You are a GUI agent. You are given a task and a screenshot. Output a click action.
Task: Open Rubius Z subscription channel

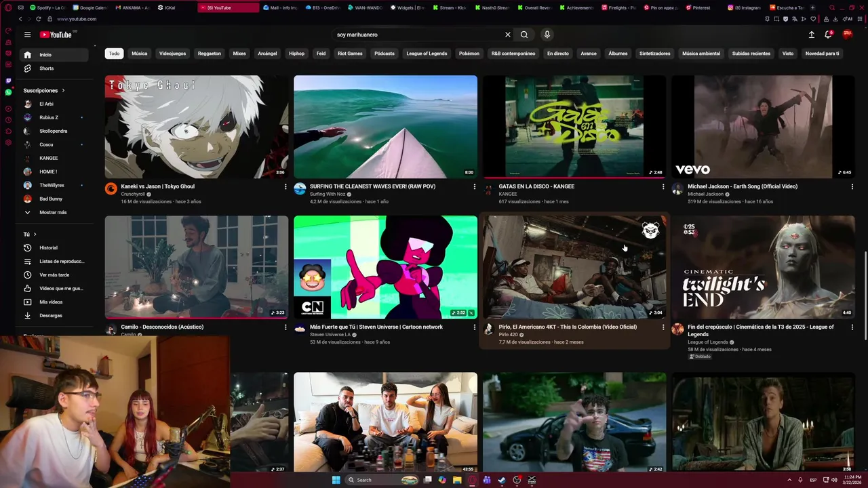coord(54,117)
